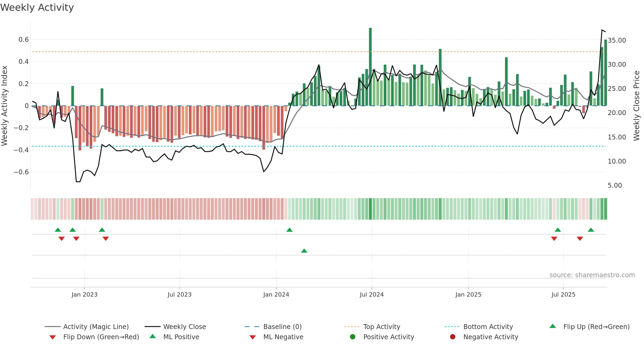Click the '20.00' price axis label
644x362 pixels.
tap(617, 113)
